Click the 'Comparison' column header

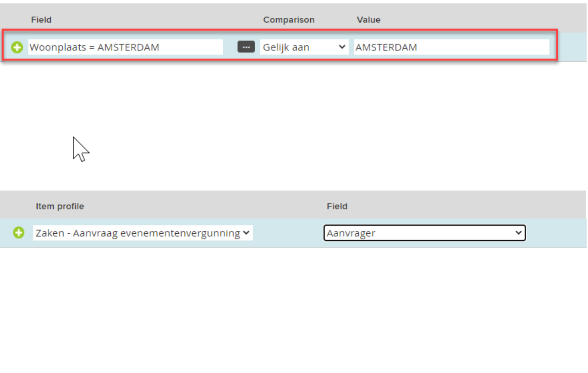coord(289,20)
